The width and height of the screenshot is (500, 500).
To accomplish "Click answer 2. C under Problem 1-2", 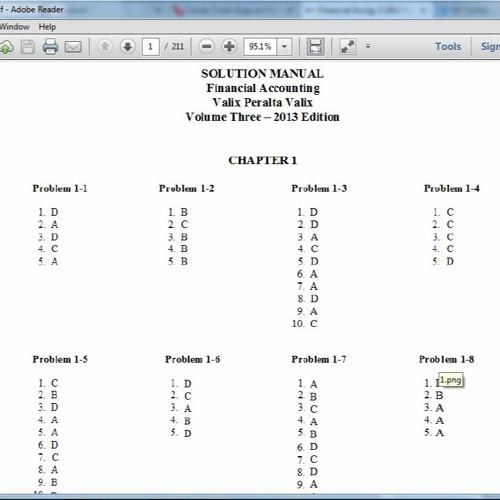I will pos(178,224).
